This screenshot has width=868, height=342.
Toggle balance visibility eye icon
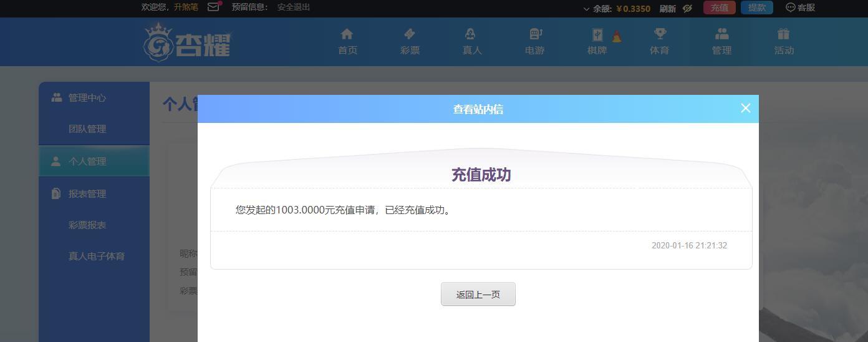tap(687, 8)
